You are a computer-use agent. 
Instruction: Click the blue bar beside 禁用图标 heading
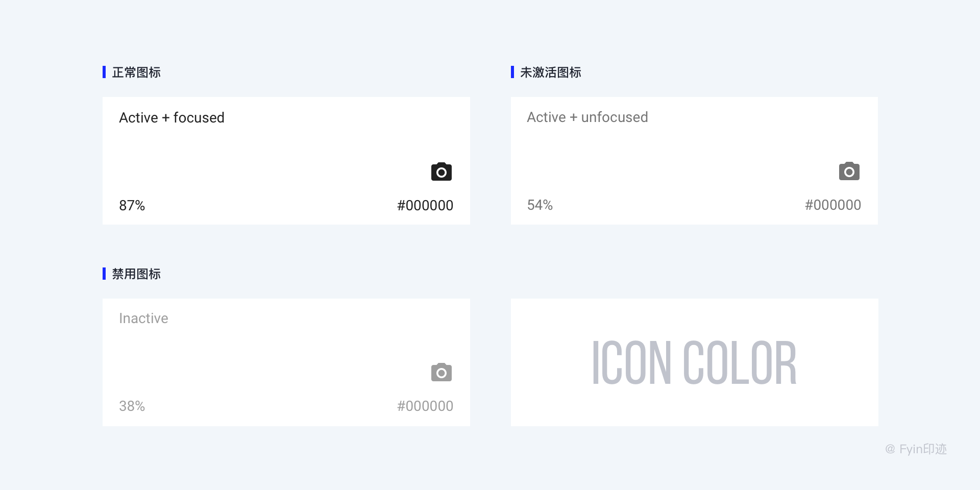click(104, 274)
